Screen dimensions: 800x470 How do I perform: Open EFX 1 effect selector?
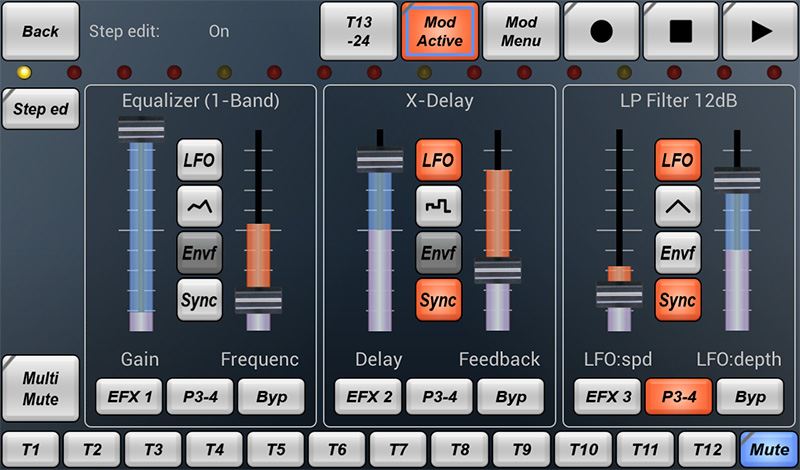coord(127,397)
